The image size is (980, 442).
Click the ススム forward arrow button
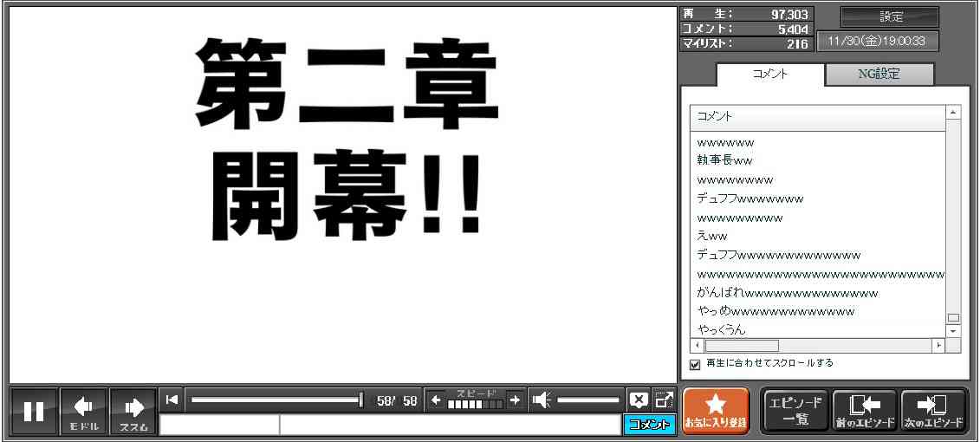tap(133, 412)
